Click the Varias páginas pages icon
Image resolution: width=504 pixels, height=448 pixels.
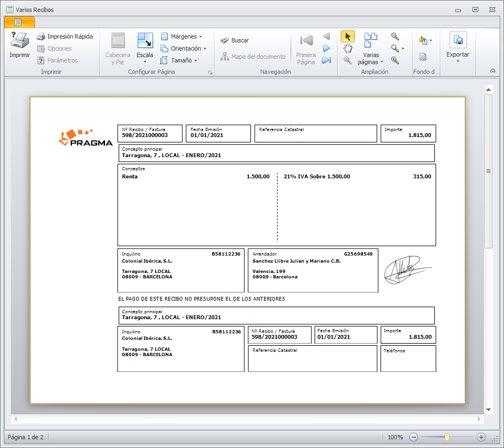coord(371,40)
